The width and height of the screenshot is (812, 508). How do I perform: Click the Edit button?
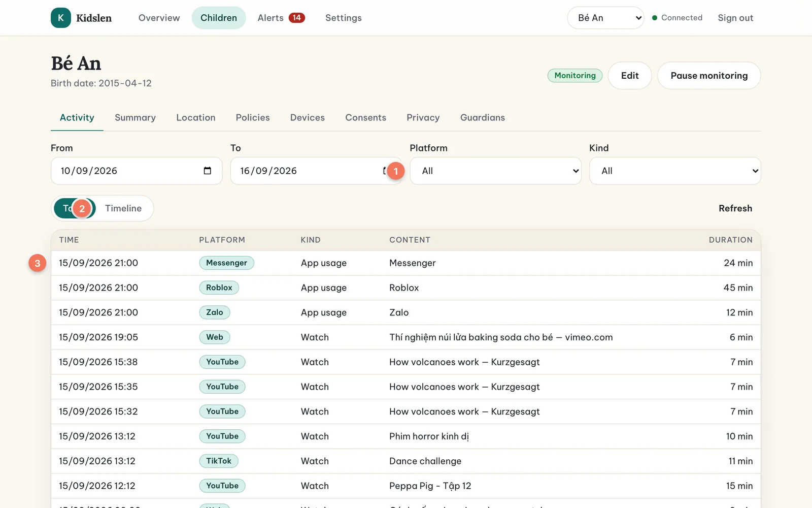tap(630, 76)
